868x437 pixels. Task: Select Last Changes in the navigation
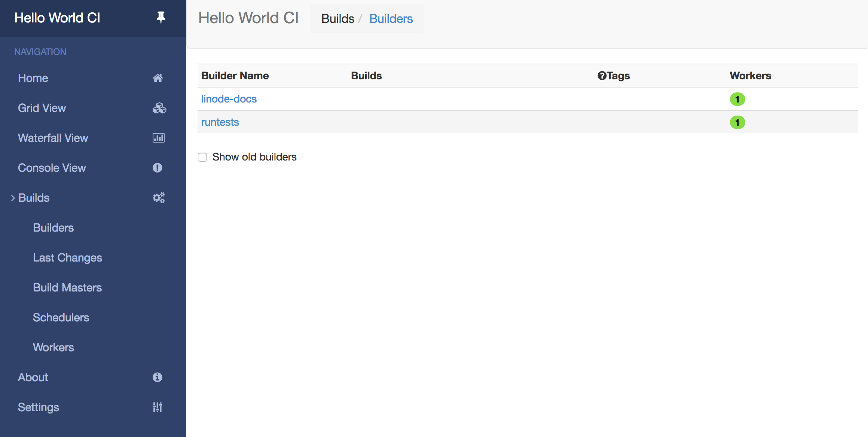[67, 257]
